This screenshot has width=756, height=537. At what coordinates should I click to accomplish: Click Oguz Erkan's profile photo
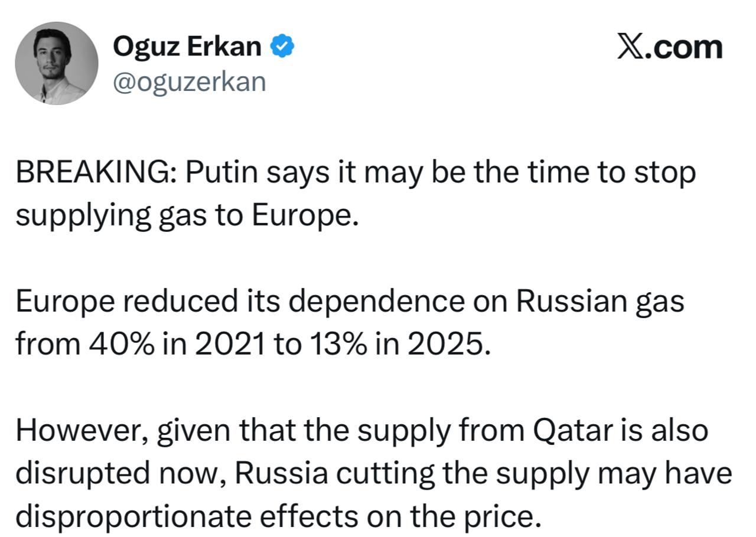pyautogui.click(x=57, y=63)
